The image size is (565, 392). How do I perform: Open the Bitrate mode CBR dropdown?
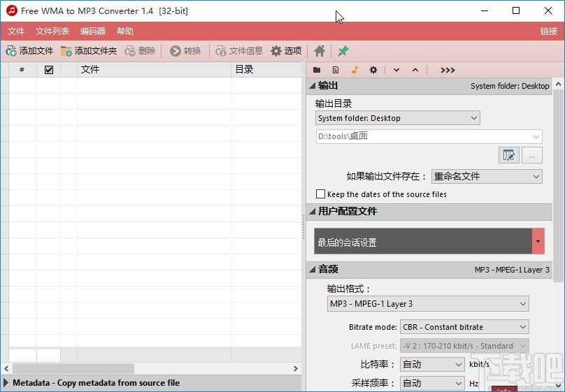(x=464, y=327)
